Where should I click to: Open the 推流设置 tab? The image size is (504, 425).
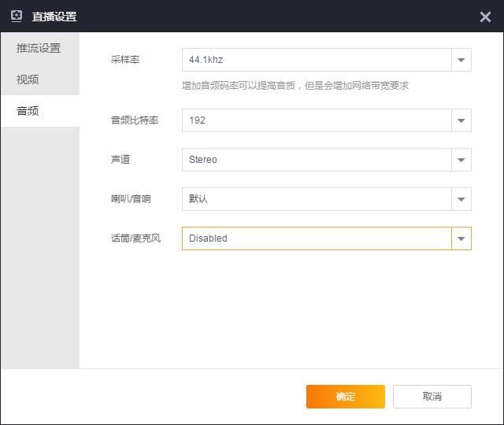pyautogui.click(x=40, y=48)
